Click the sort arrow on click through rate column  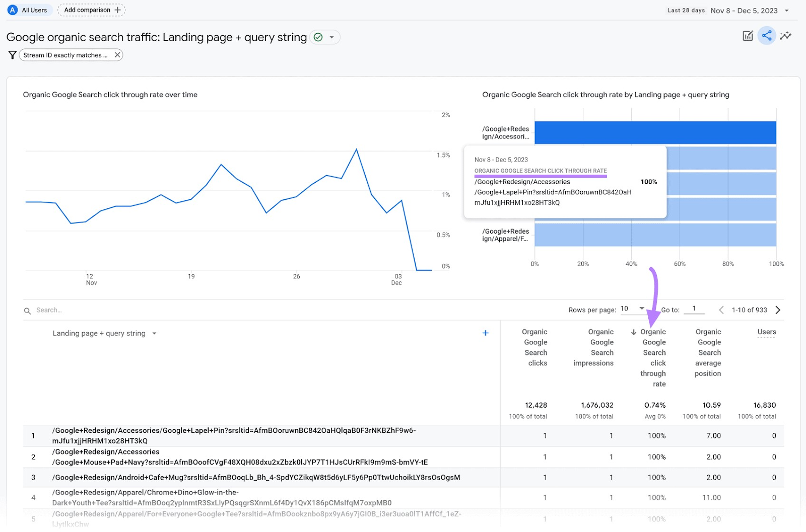point(634,332)
